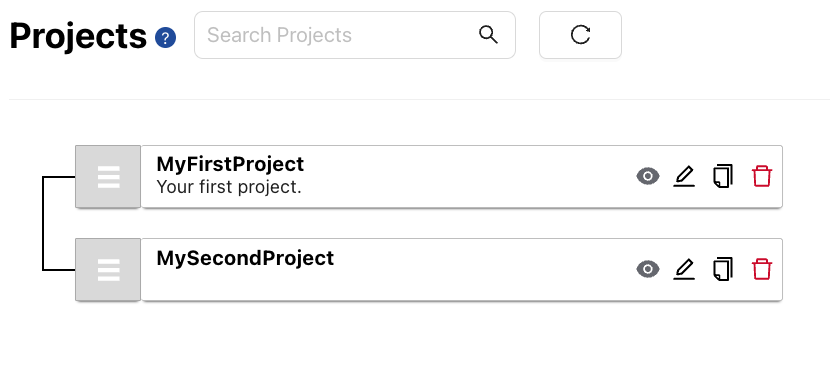
Task: Focus the Search Projects field
Action: click(x=355, y=35)
